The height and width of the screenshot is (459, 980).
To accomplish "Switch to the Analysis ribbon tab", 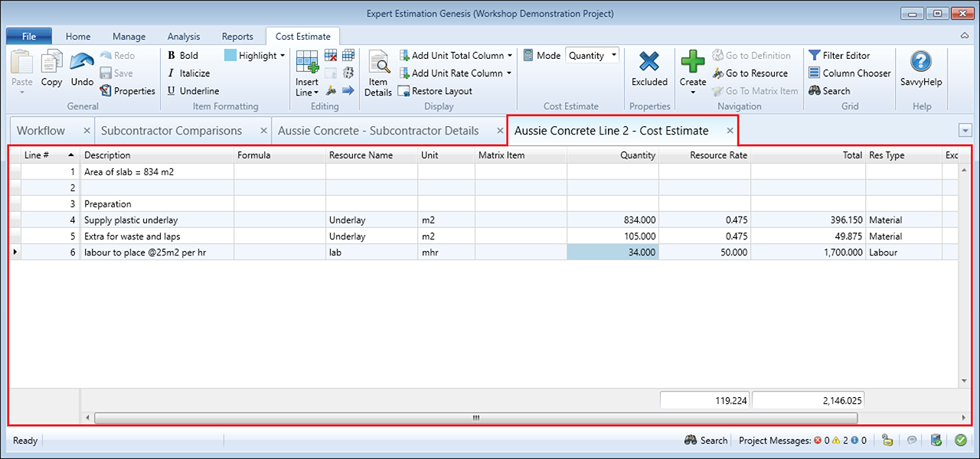I will pyautogui.click(x=183, y=36).
